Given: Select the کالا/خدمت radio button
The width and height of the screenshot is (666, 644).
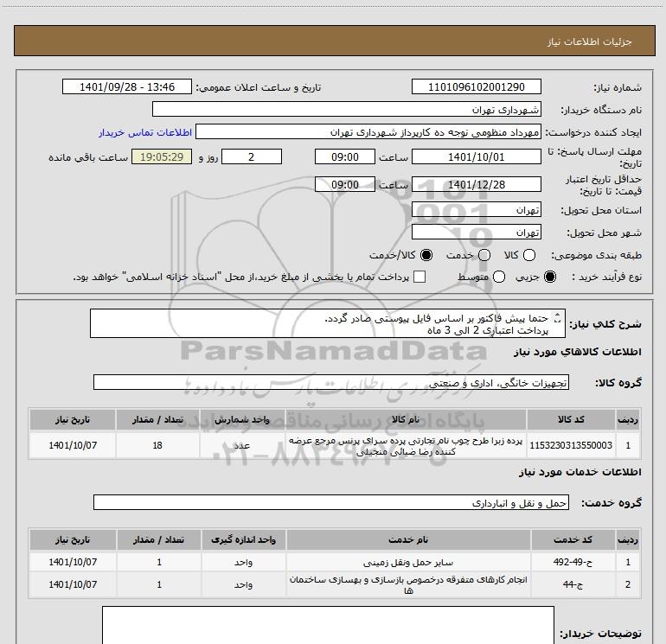Looking at the screenshot, I should [426, 256].
